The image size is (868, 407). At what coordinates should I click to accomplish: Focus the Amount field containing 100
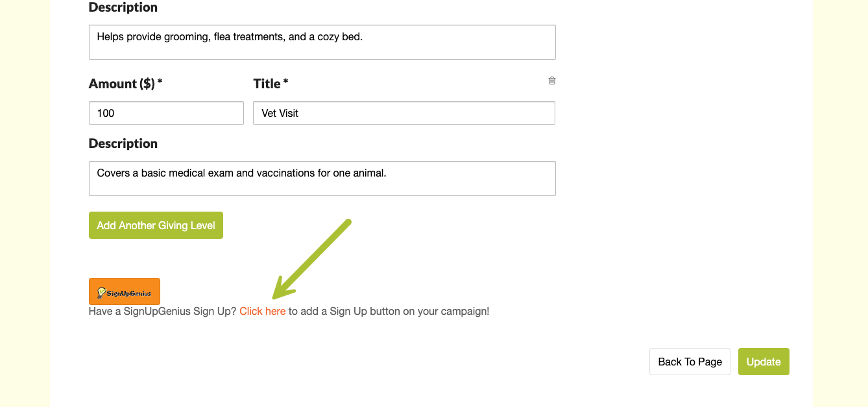click(x=166, y=113)
